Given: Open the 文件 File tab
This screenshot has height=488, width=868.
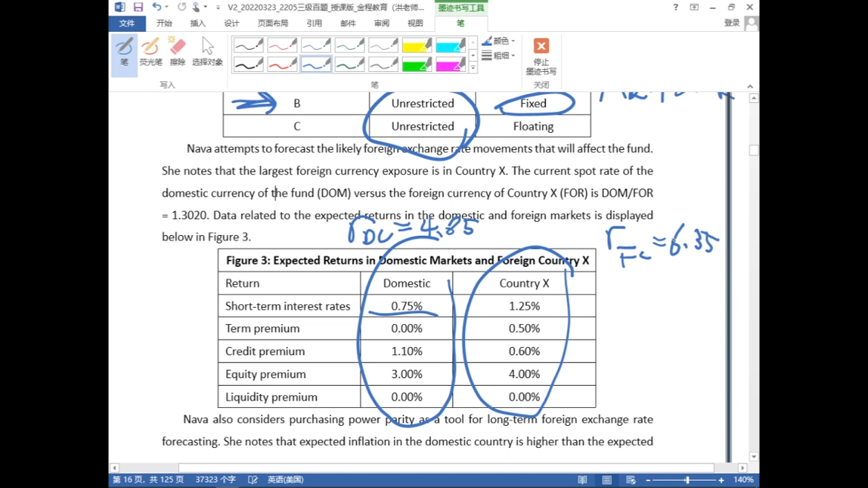Looking at the screenshot, I should (127, 23).
